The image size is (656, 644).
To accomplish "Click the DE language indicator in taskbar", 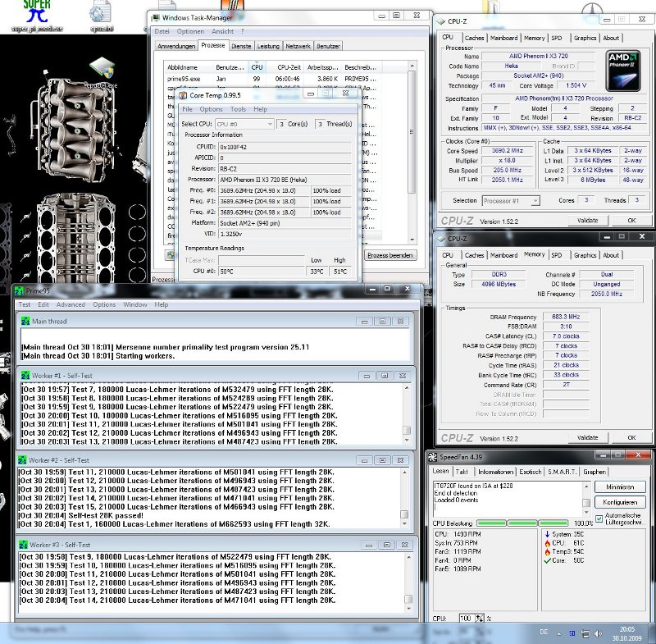I will [544, 633].
